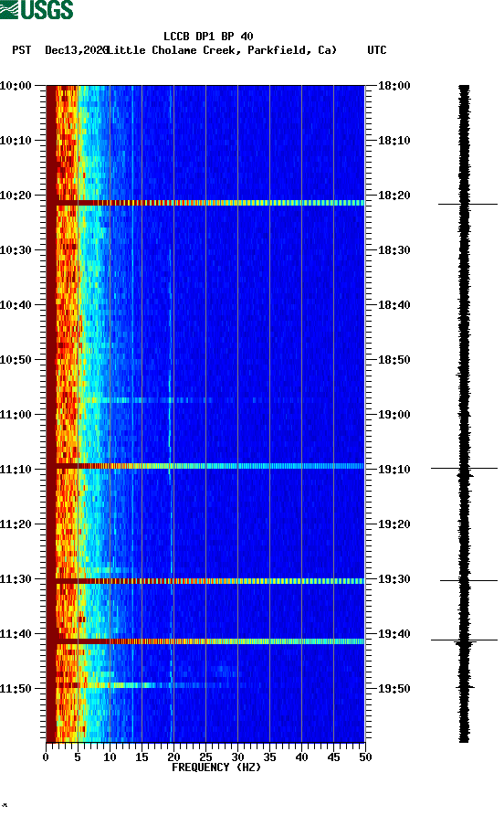
Task: Click the '5' frequency axis label
Action: [78, 757]
